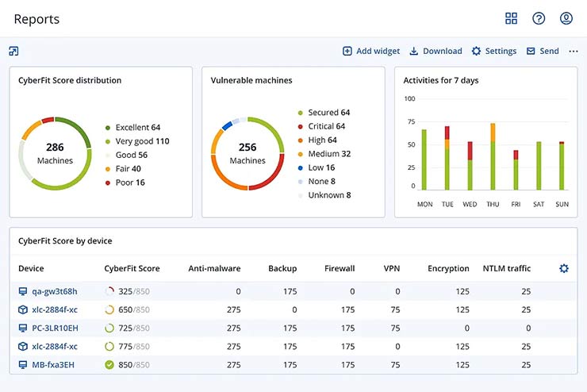Screen dimensions: 587x392
Task: Click the green checkmark score icon for MB-fxa3EH
Action: pyautogui.click(x=109, y=365)
